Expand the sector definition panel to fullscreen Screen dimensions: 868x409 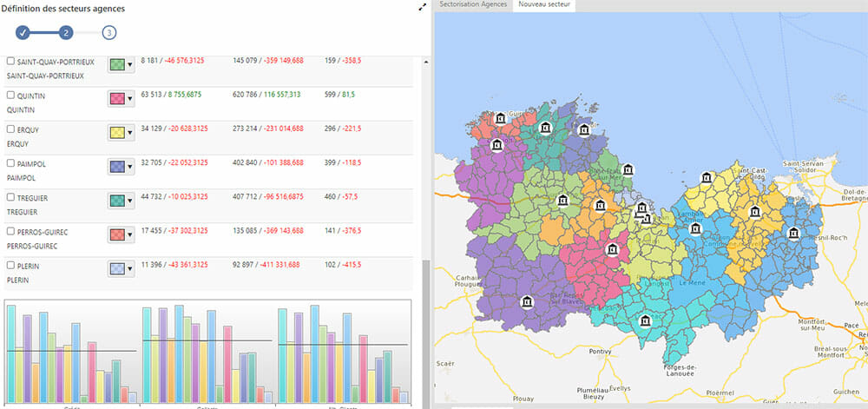[x=422, y=8]
